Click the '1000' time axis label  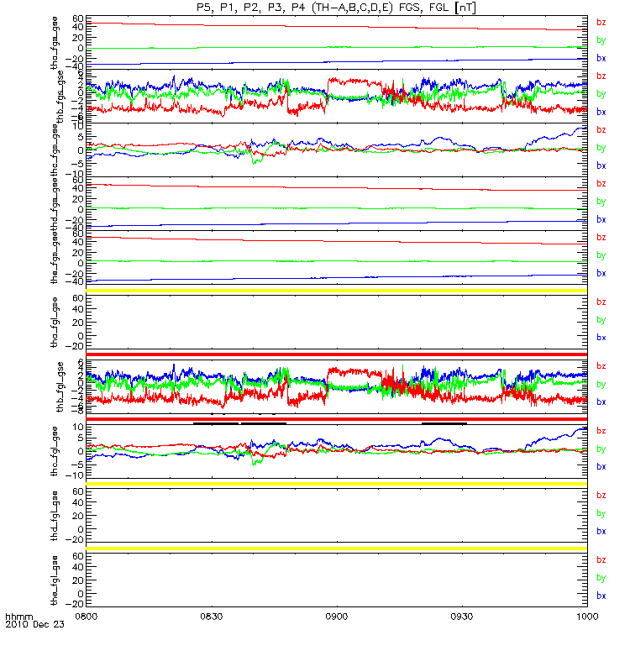point(587,617)
